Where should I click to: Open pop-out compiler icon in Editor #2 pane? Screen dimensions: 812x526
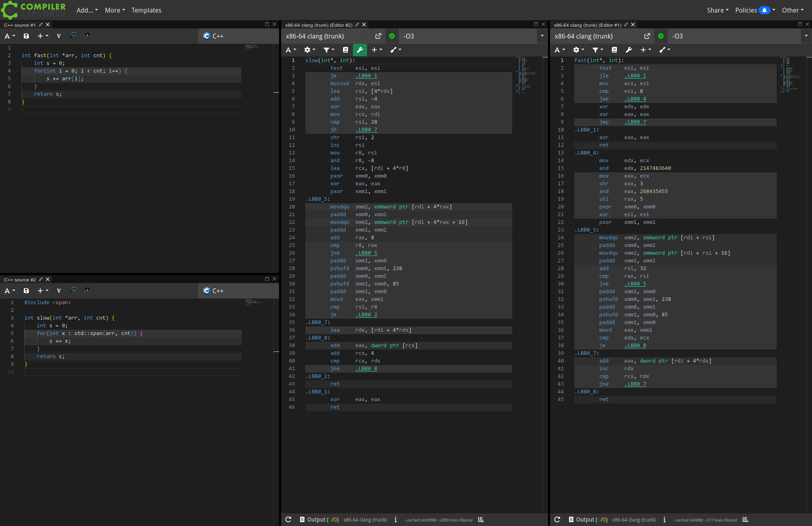(x=378, y=36)
